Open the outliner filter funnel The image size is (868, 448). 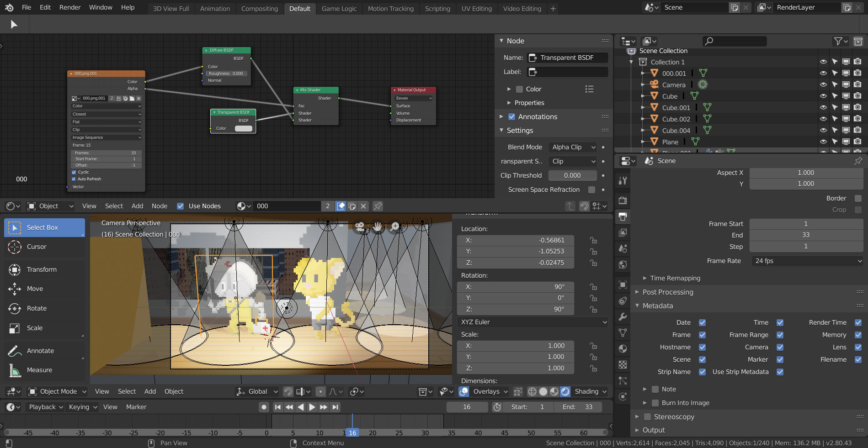841,41
